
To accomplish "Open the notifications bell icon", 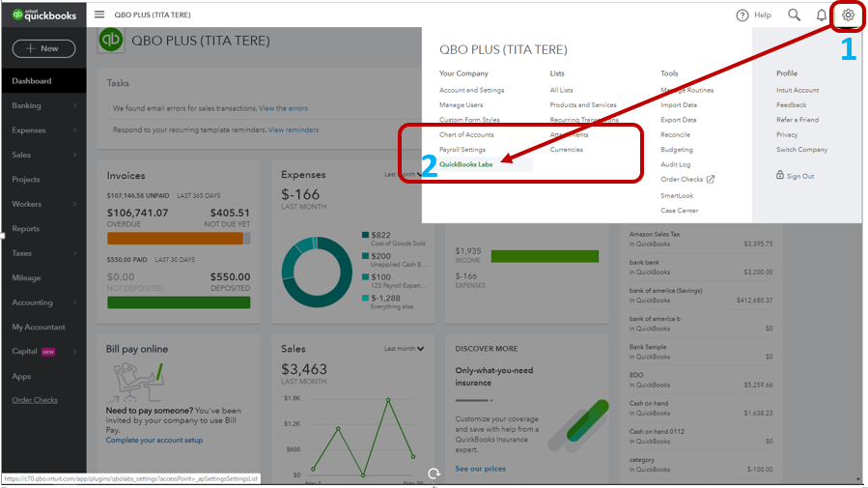I will pos(822,14).
